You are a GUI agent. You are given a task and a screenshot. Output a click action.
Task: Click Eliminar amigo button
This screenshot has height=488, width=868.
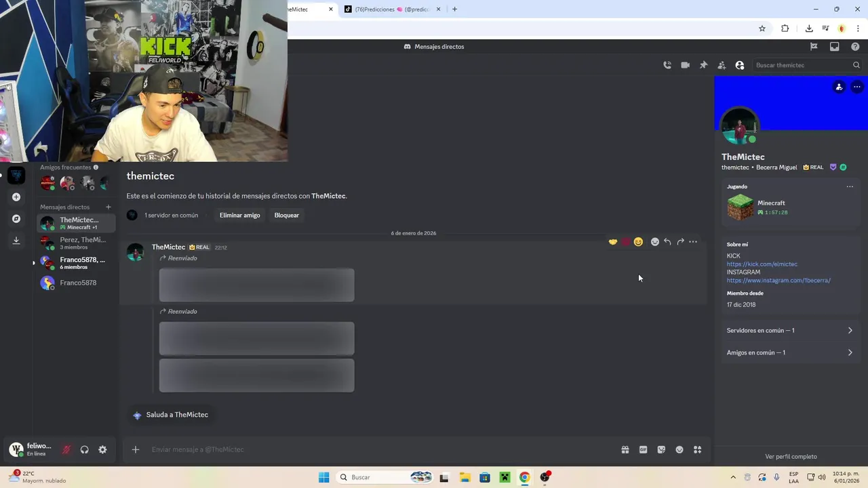pos(240,216)
